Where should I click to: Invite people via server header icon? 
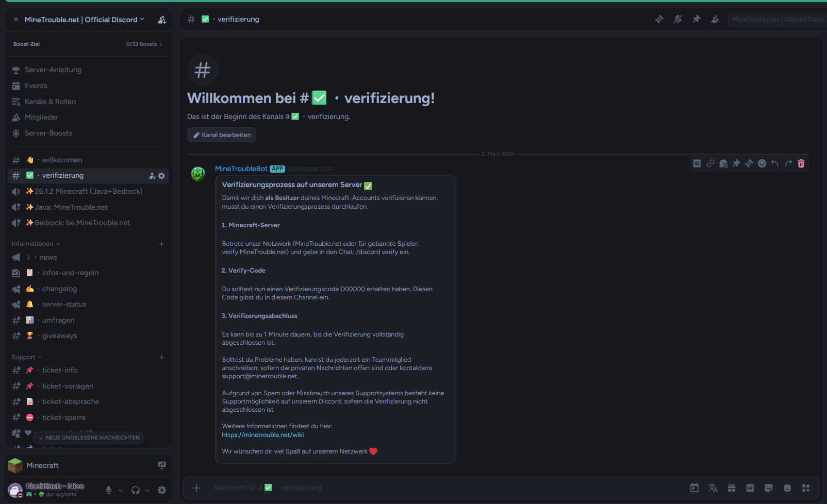(x=162, y=20)
